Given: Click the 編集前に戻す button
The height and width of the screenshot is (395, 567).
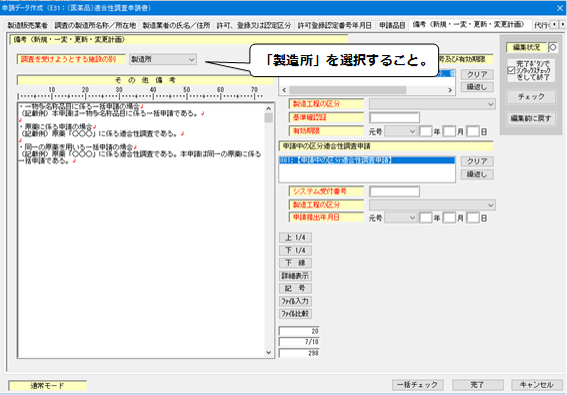Looking at the screenshot, I should (x=531, y=118).
